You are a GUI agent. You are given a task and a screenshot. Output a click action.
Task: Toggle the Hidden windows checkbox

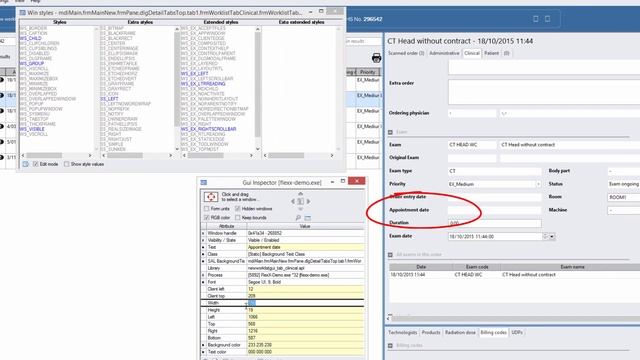tap(238, 209)
